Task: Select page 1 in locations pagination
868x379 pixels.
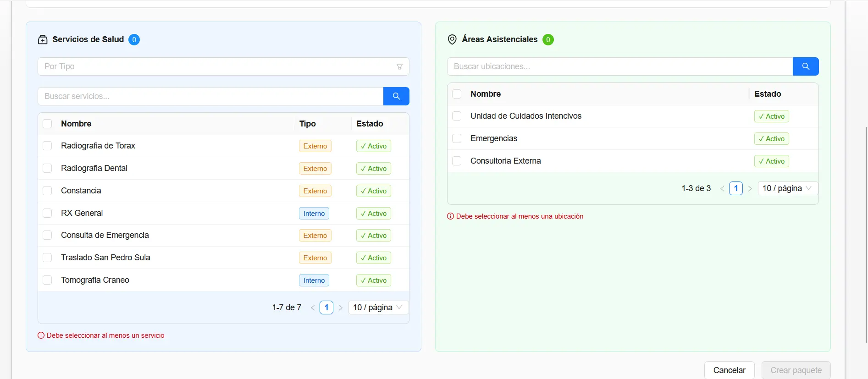Action: tap(736, 188)
